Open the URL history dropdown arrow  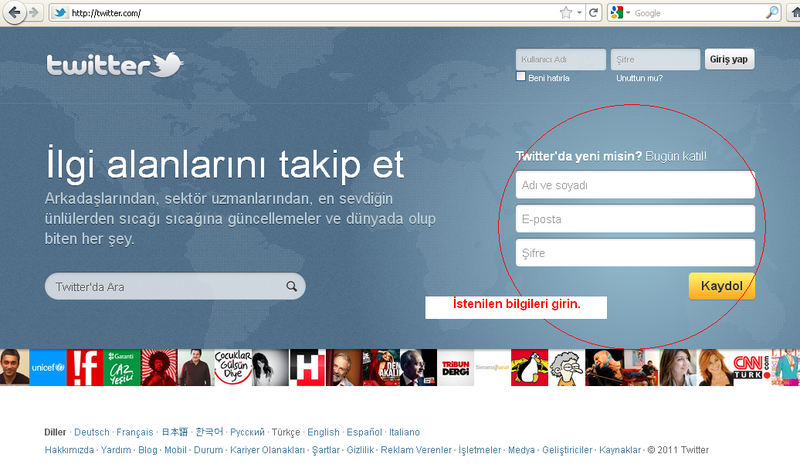579,13
